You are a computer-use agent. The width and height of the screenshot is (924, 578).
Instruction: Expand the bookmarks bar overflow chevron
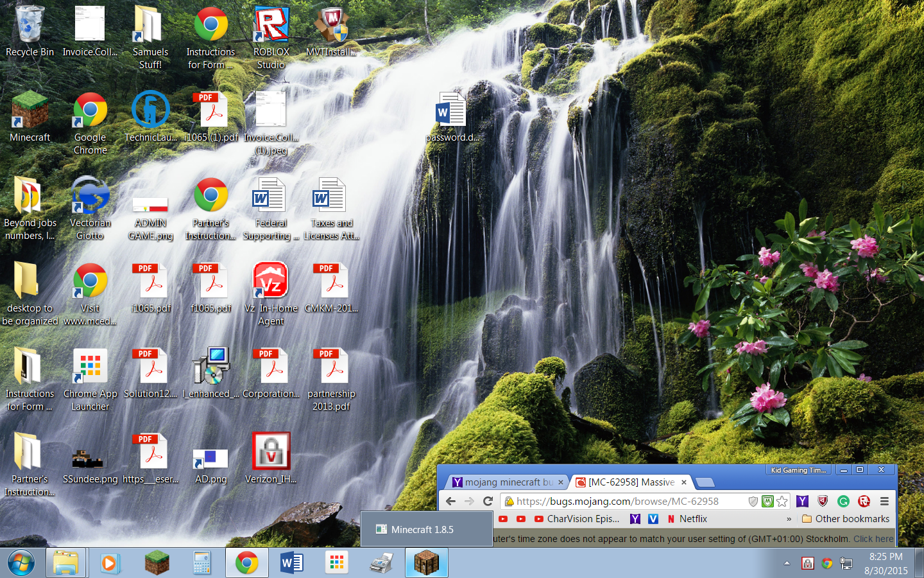click(x=789, y=519)
